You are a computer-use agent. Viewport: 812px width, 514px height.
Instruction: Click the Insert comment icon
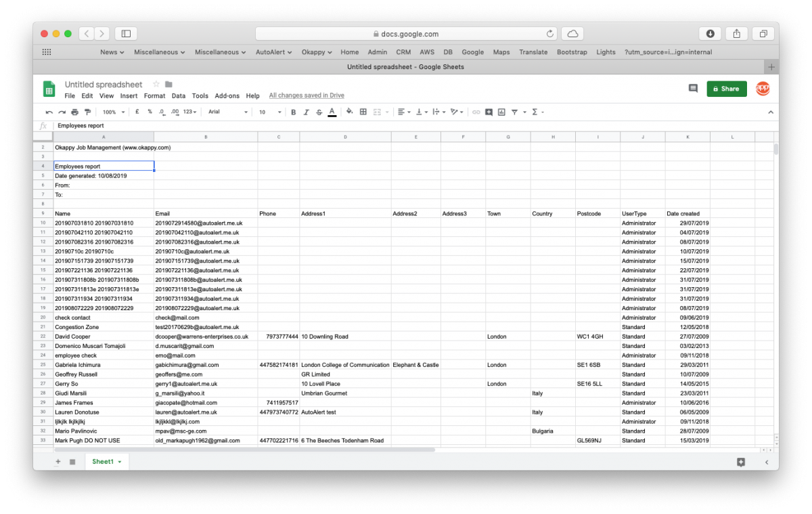[x=489, y=112]
